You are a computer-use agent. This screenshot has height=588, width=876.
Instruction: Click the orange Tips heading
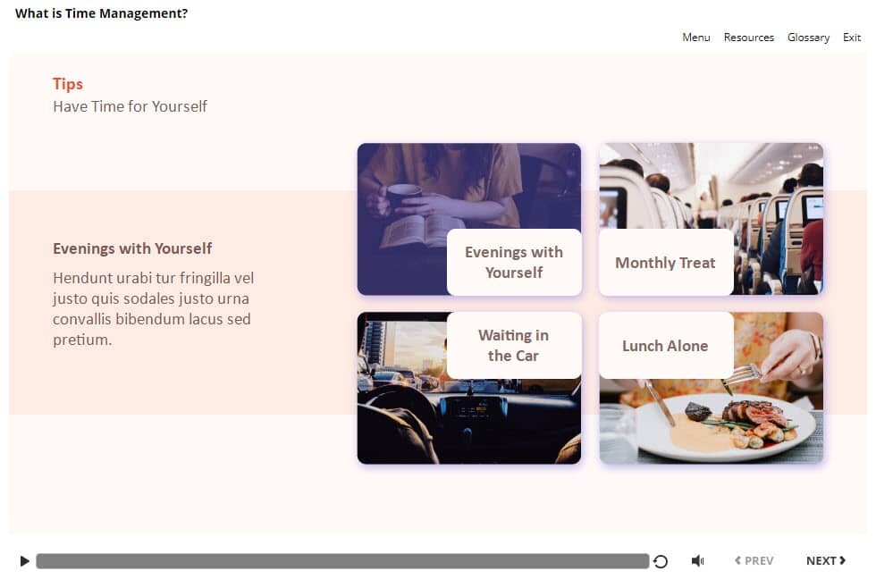tap(68, 84)
